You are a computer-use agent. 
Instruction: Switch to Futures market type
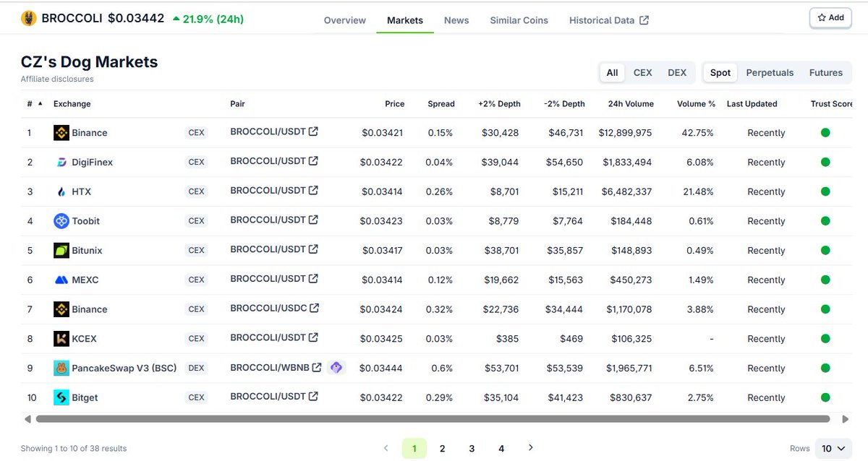coord(826,72)
